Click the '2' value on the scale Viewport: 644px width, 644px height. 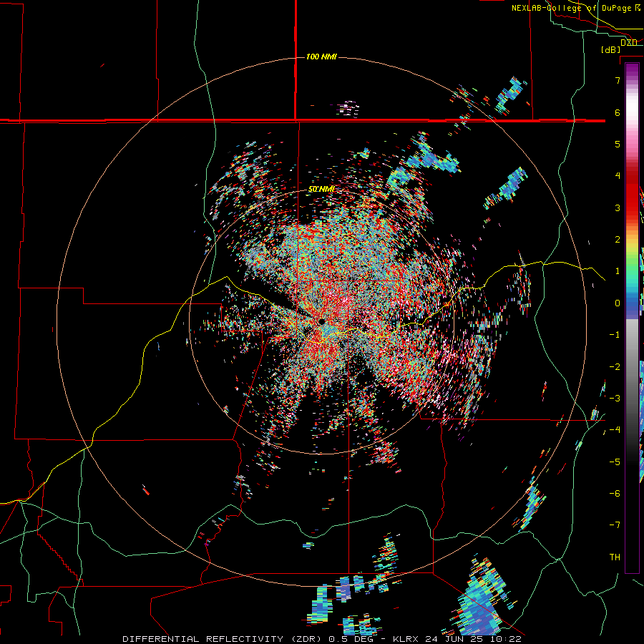pos(618,240)
